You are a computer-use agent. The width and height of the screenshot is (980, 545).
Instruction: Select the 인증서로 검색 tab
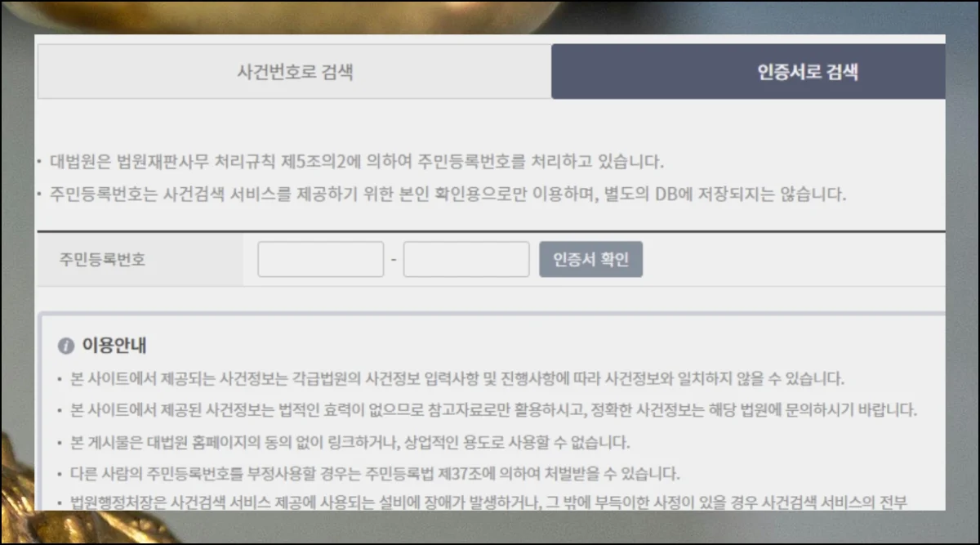747,72
